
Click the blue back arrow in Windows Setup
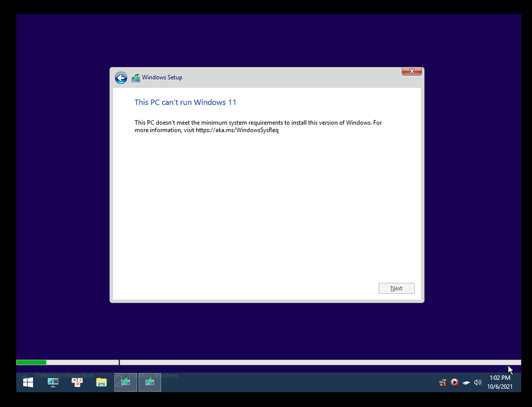[121, 78]
